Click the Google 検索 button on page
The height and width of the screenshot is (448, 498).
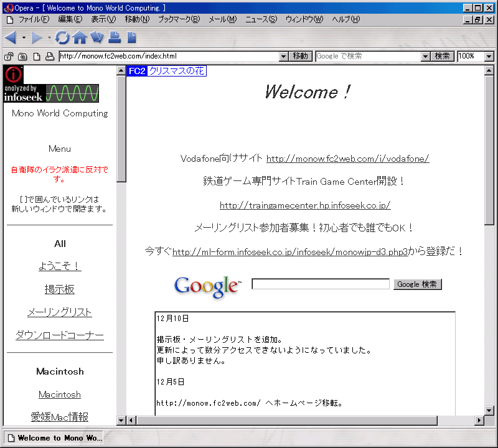[x=417, y=284]
